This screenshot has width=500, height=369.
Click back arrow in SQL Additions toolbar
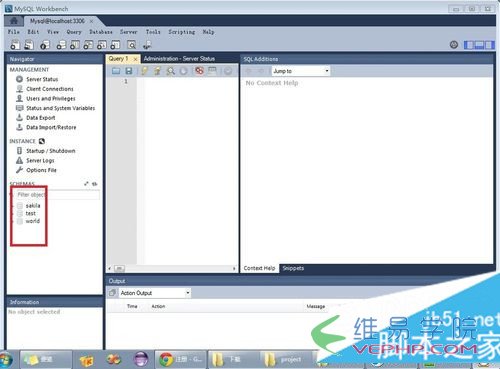[249, 71]
